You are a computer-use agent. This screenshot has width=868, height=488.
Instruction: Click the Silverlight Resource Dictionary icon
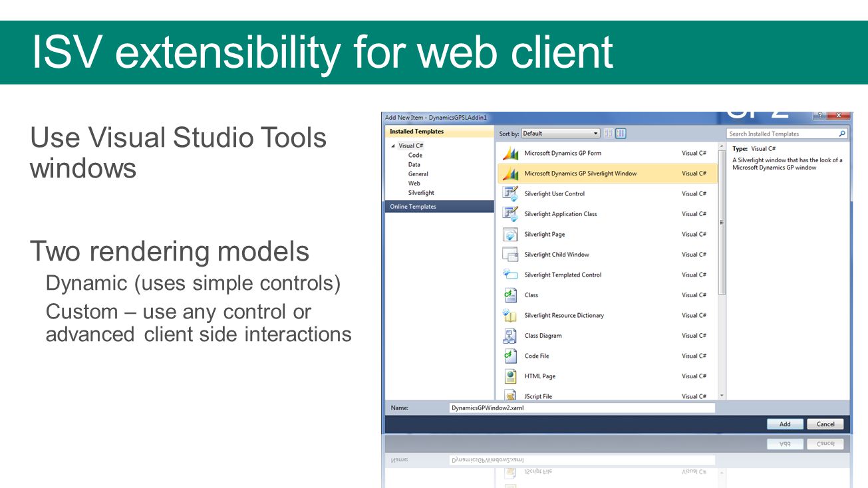coord(510,315)
